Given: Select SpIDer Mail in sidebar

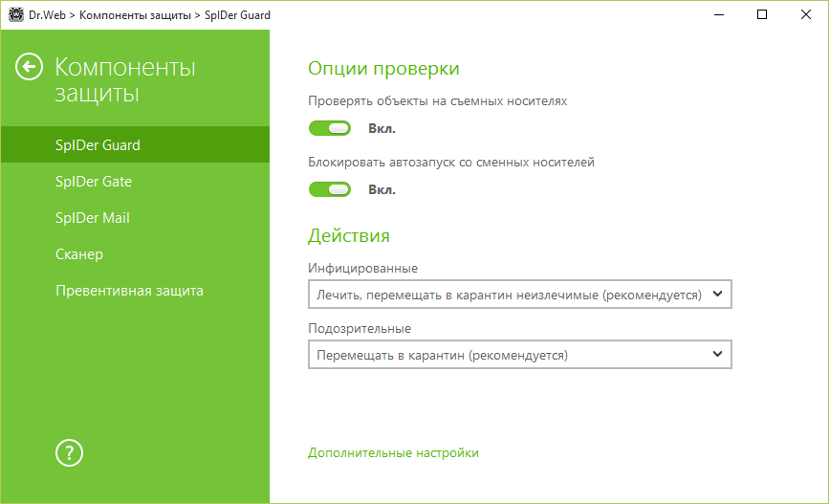Looking at the screenshot, I should (x=136, y=217).
